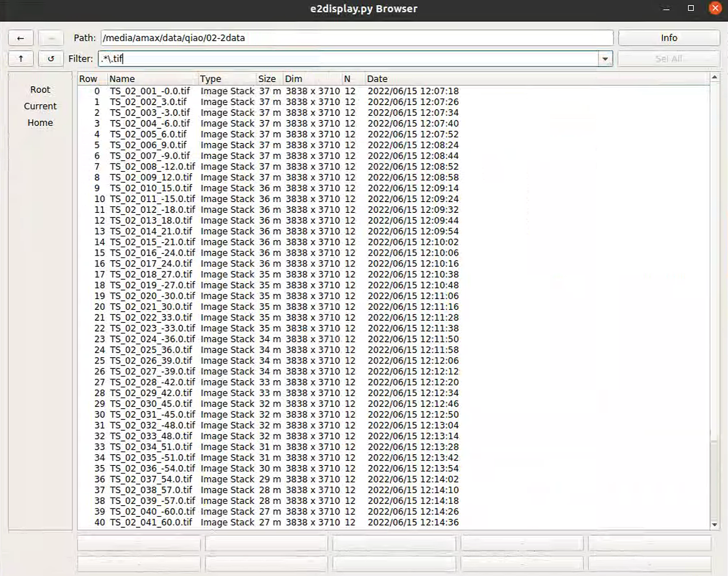Image resolution: width=728 pixels, height=576 pixels.
Task: Open the filter history dropdown
Action: 604,59
